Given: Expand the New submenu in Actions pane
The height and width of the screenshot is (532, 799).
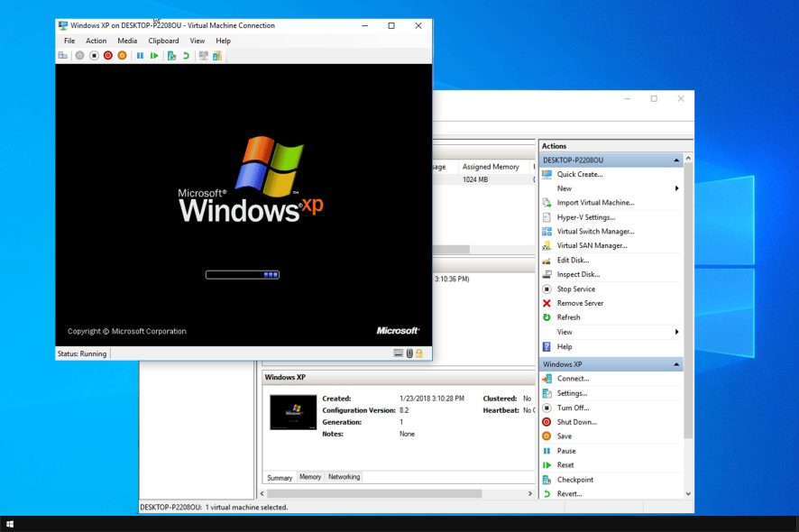Looking at the screenshot, I should pyautogui.click(x=676, y=188).
